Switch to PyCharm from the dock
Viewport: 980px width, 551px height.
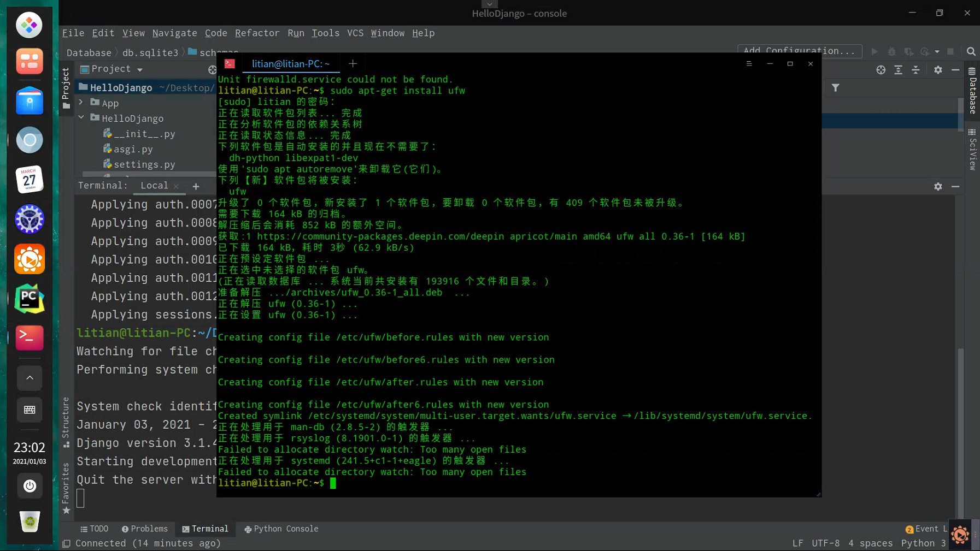30,299
